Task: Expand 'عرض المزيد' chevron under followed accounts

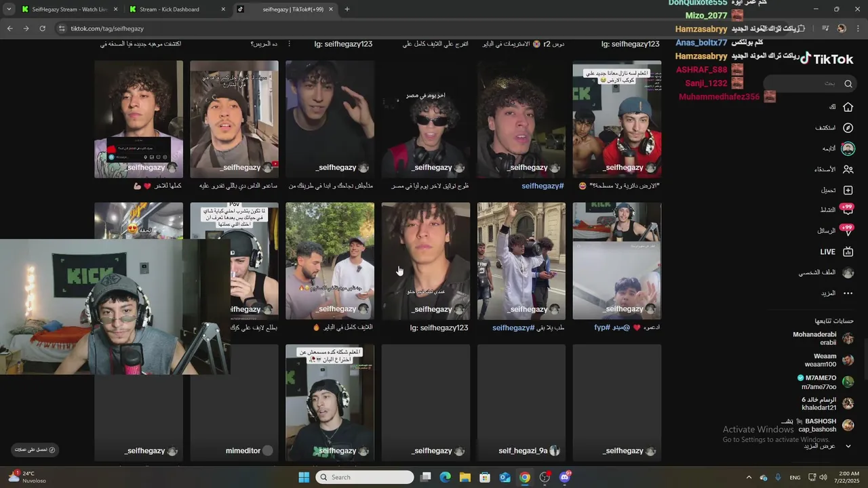Action: [848, 446]
